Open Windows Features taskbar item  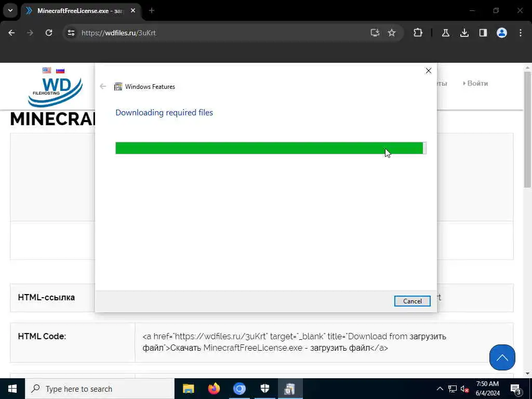pyautogui.click(x=290, y=389)
